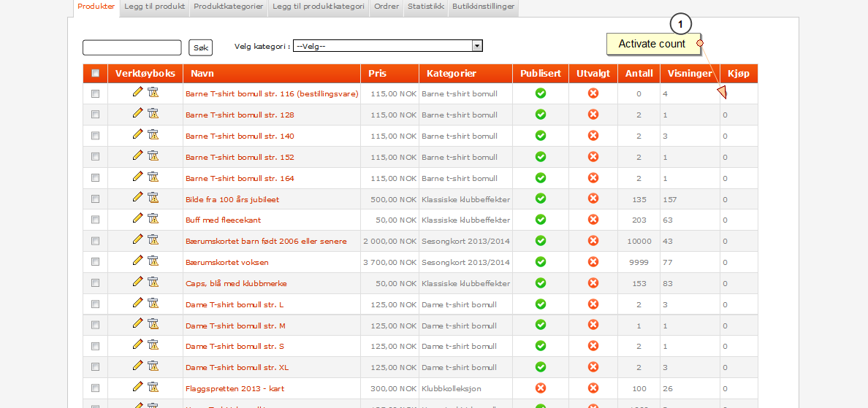Toggle Publisert check for Barne T-shirt str. 128

point(541,115)
